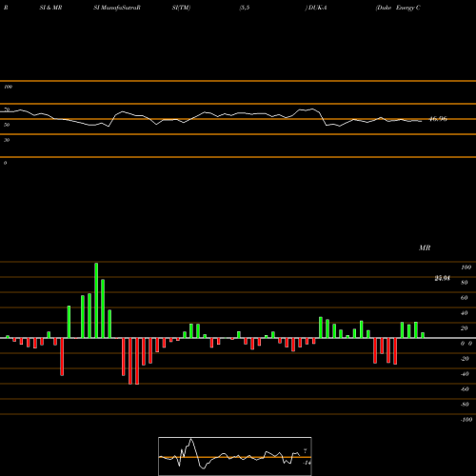The width and height of the screenshot is (476, 476).
Task: Click the '7' label in mini chart
Action: coord(306,451)
